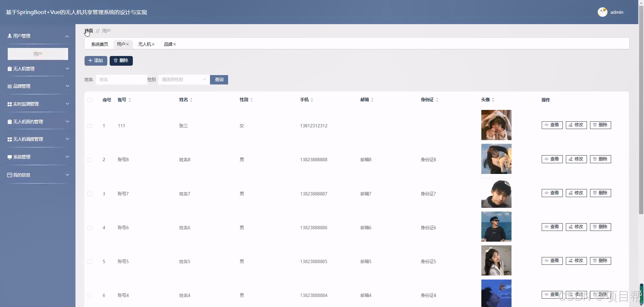Open the 请选择性别 dropdown
Image resolution: width=644 pixels, height=307 pixels.
click(184, 79)
